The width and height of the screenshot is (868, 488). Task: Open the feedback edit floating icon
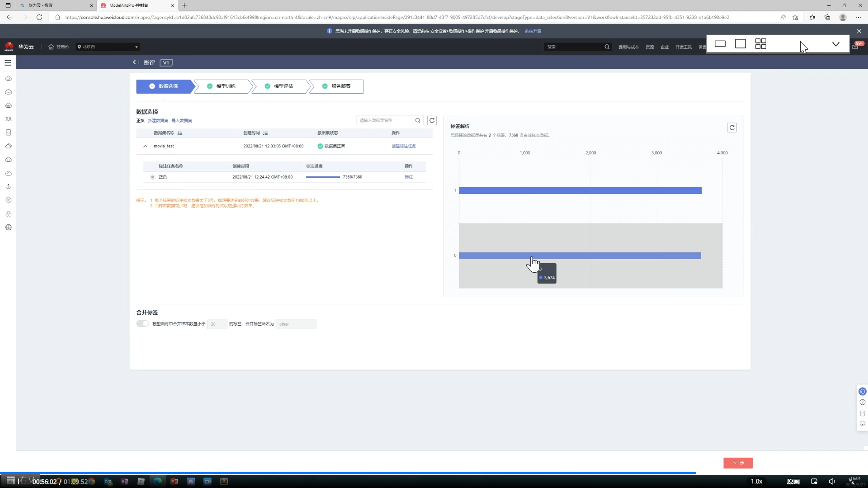click(x=863, y=413)
